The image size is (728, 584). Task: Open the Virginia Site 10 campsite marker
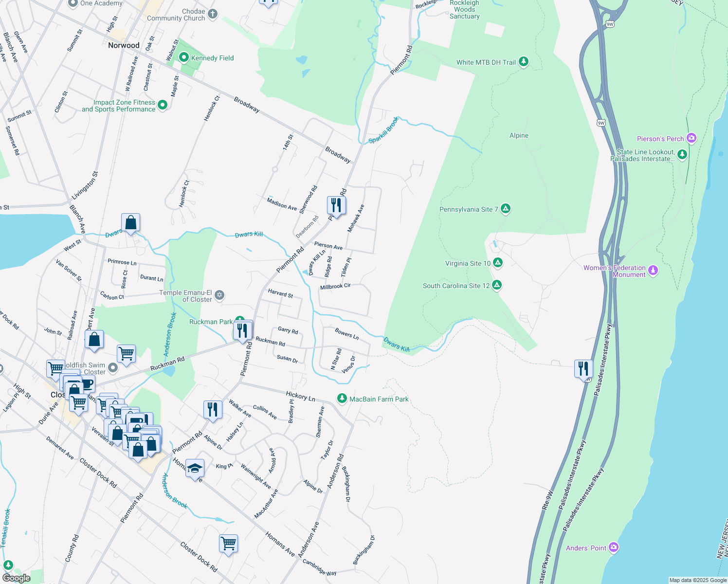(x=497, y=263)
